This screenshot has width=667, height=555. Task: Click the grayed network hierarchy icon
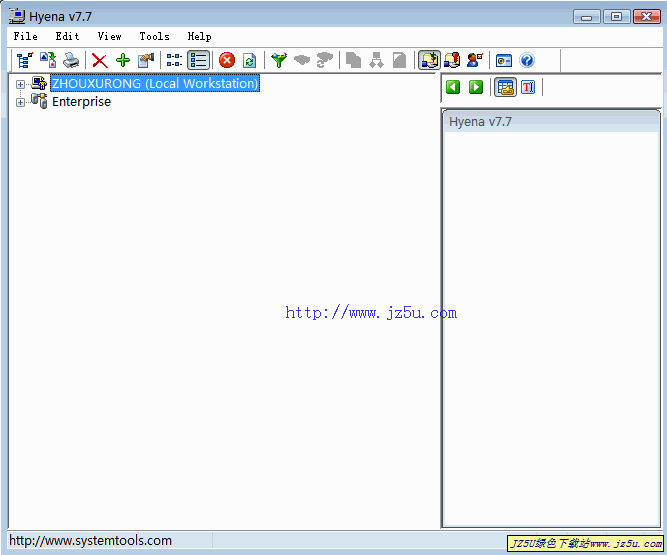click(x=376, y=60)
